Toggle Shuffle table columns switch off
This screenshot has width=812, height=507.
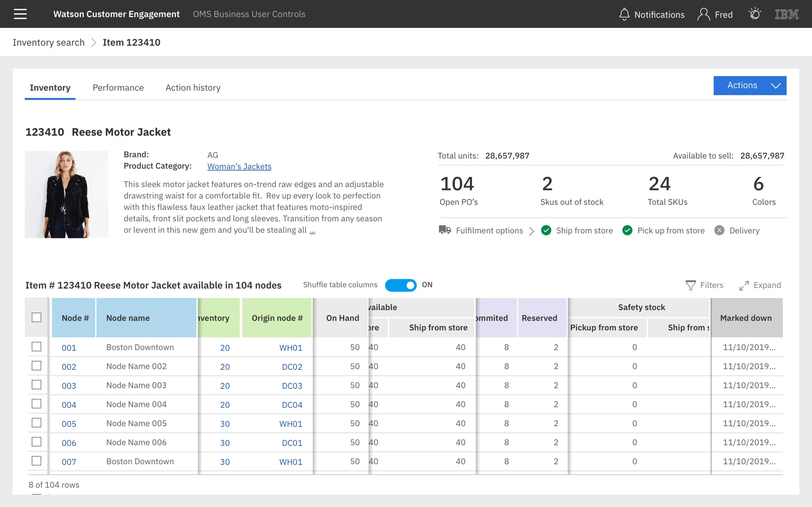coord(400,285)
